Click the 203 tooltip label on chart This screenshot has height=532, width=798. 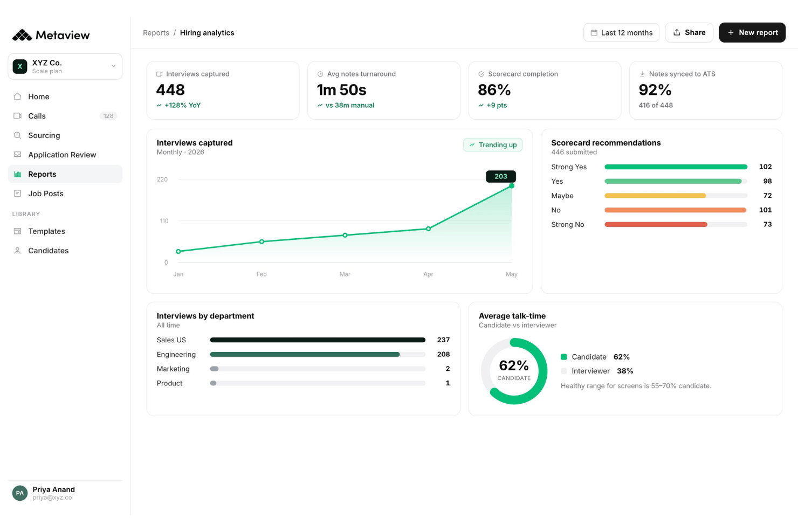click(x=501, y=176)
